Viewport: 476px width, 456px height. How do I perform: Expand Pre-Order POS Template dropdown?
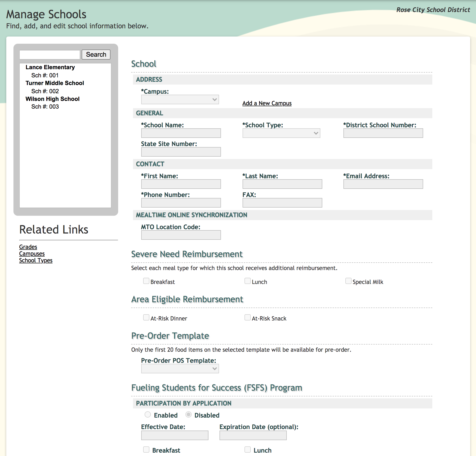point(180,369)
